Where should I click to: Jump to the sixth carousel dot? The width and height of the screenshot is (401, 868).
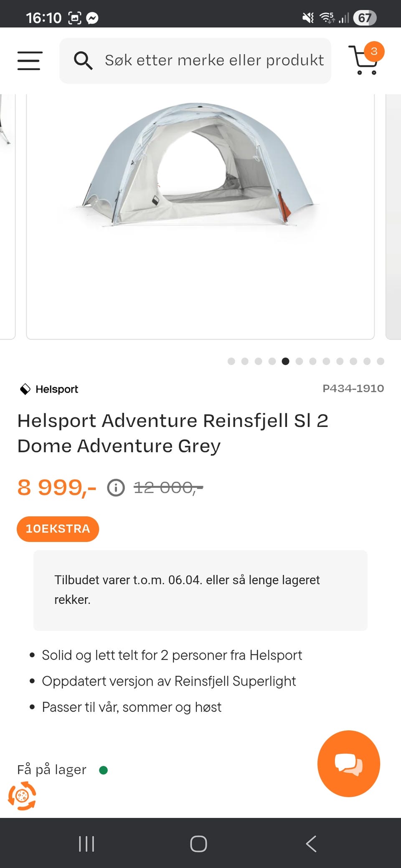pos(299,361)
